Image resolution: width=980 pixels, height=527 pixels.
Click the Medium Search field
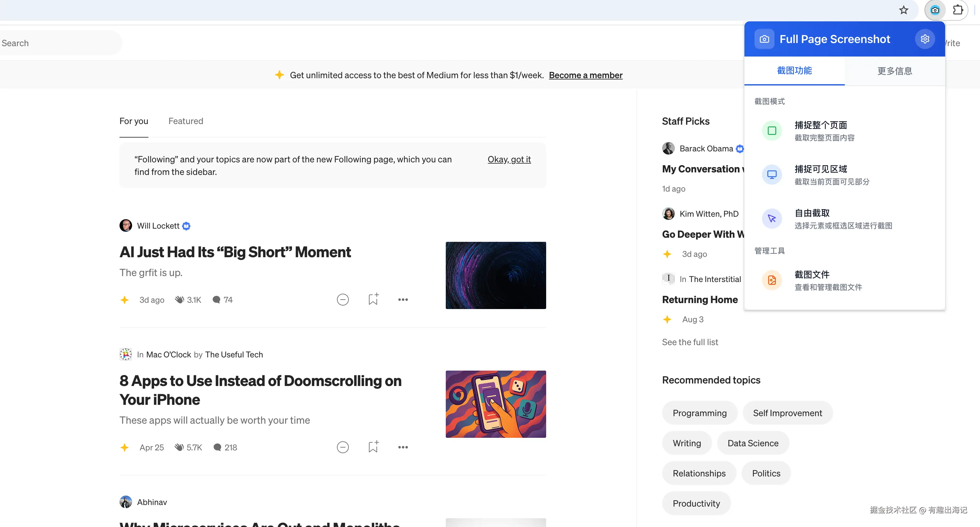[57, 43]
